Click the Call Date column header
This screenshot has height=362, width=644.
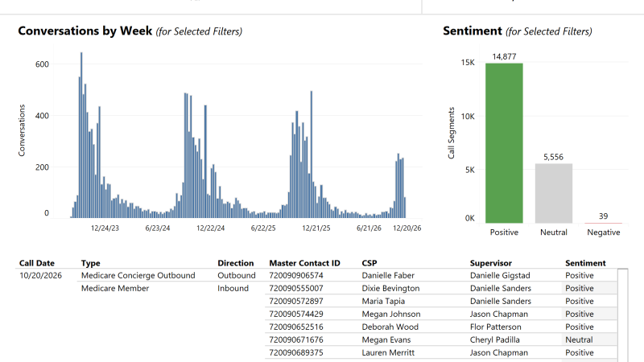[x=36, y=263]
